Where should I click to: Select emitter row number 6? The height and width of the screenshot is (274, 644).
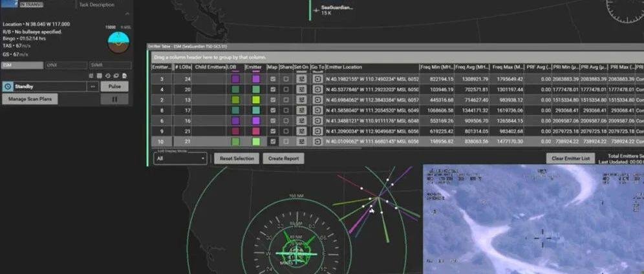pos(162,121)
